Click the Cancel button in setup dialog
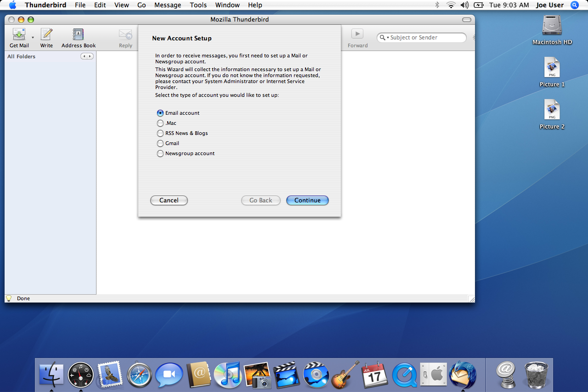 pyautogui.click(x=169, y=200)
